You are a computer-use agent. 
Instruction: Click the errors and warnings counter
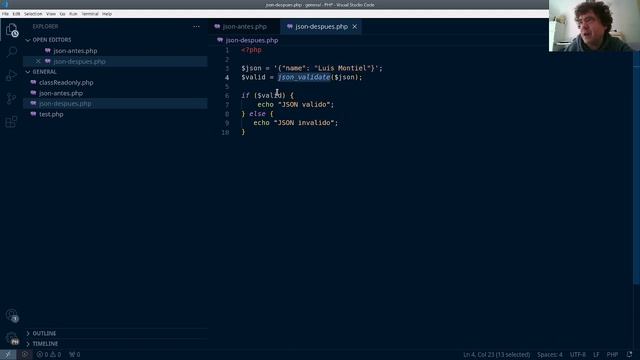49,355
